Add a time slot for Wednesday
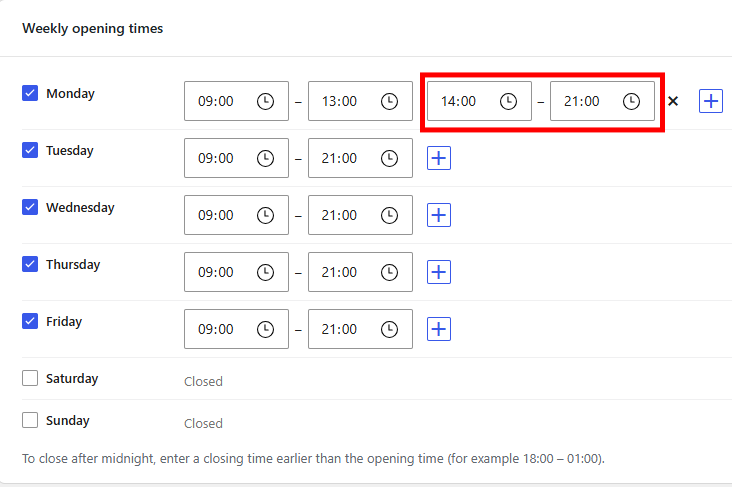 tap(439, 215)
